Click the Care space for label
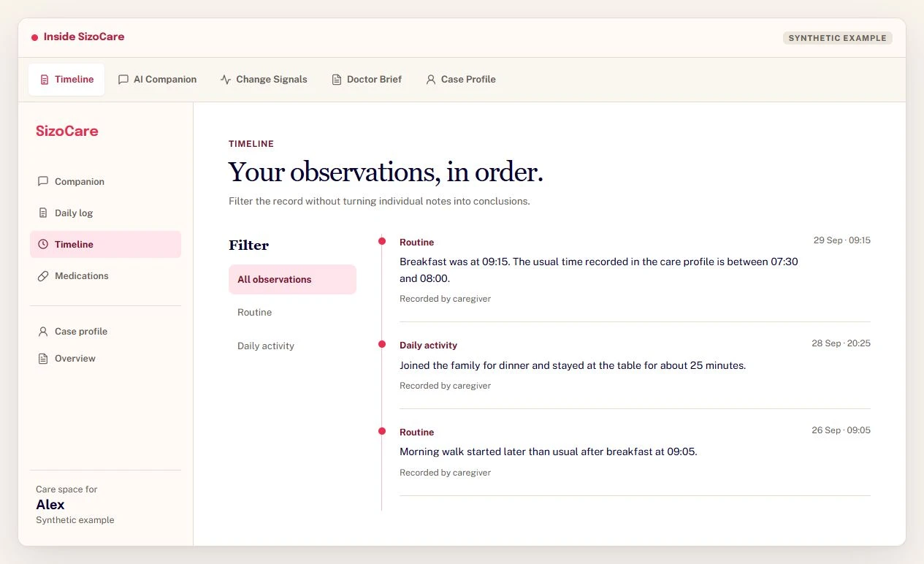Viewport: 924px width, 564px height. tap(66, 489)
